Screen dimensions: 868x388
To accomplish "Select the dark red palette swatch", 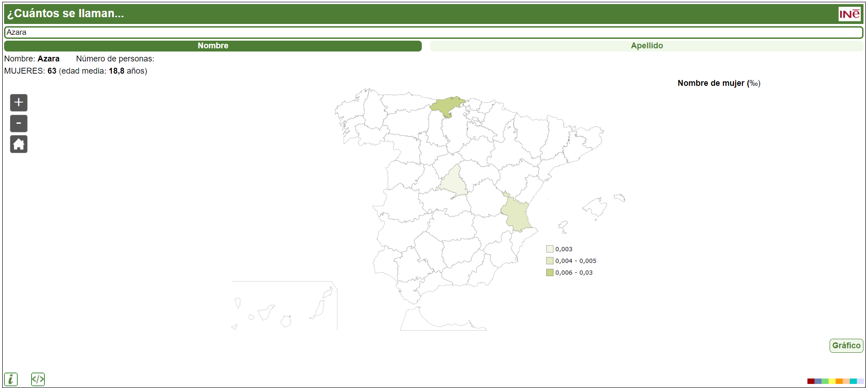I will (x=811, y=381).
